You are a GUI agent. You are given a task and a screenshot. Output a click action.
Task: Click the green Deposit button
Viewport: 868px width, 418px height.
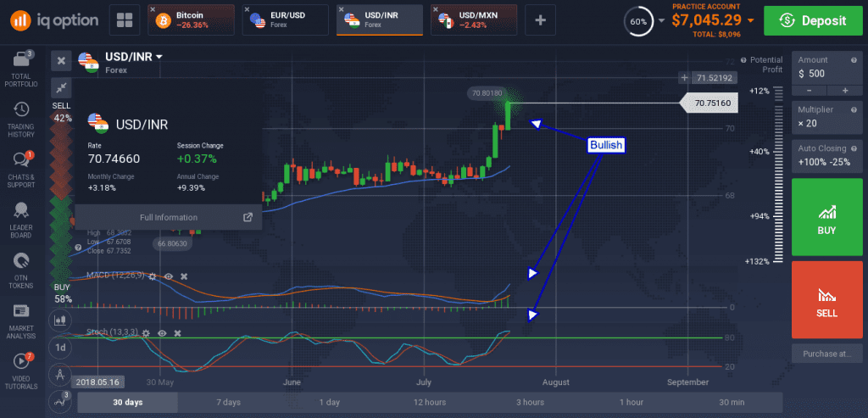[x=813, y=20]
